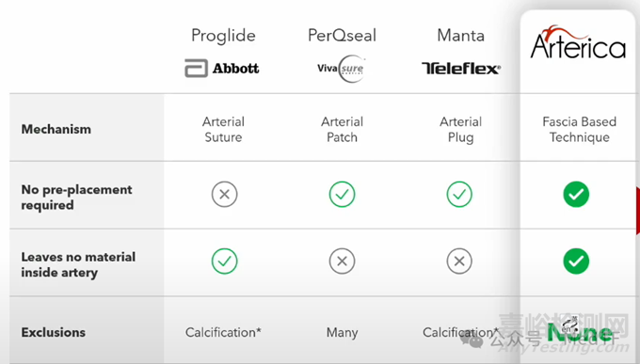Click the Mechanism row label

tap(56, 130)
